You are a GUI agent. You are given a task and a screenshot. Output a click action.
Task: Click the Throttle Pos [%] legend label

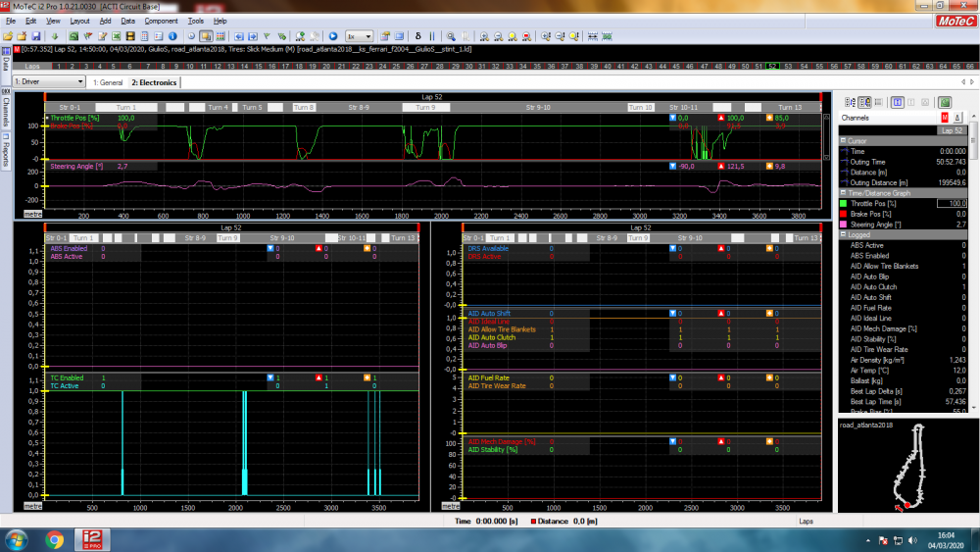click(74, 118)
